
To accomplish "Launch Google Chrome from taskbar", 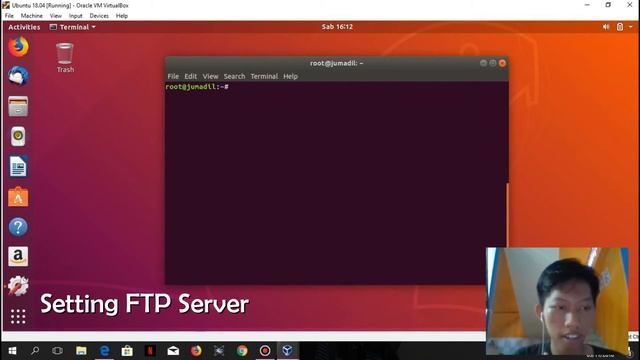I will tap(242, 351).
